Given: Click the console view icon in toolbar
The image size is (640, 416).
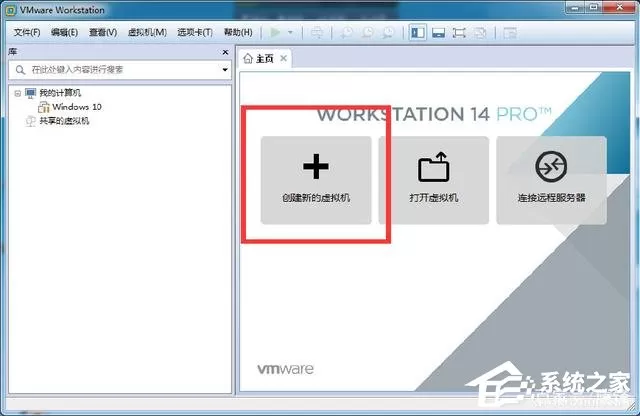Looking at the screenshot, I should pos(510,33).
